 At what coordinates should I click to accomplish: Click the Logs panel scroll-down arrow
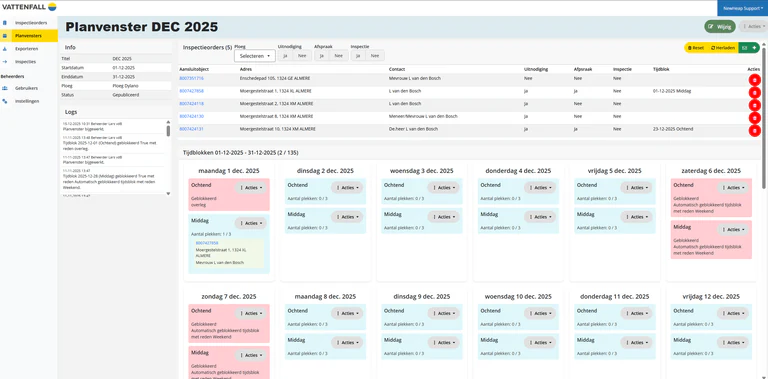click(x=168, y=193)
